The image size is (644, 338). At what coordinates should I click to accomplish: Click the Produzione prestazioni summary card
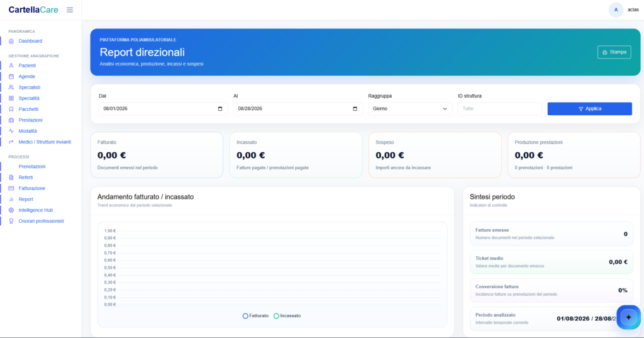(574, 155)
